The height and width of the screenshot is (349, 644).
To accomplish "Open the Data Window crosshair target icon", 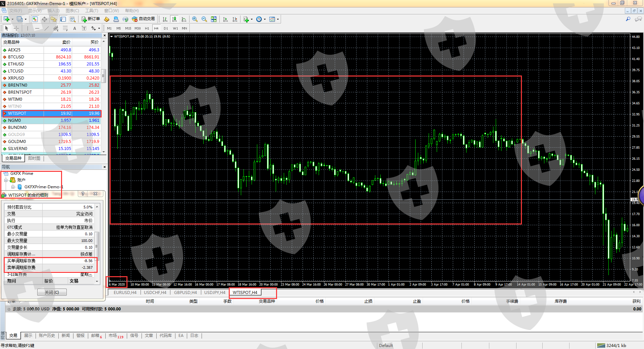I will pyautogui.click(x=44, y=19).
